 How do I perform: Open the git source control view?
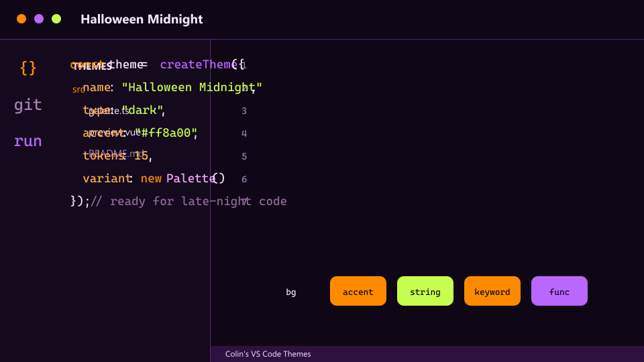coord(28,105)
